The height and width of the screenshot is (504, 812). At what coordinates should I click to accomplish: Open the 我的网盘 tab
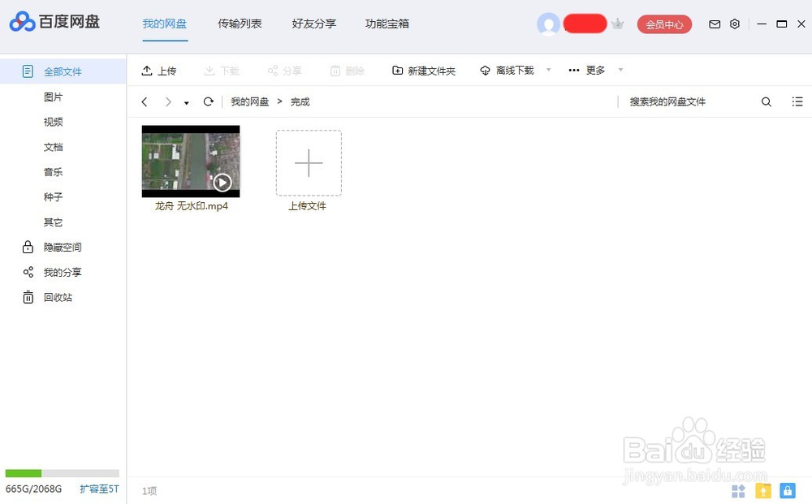point(165,24)
